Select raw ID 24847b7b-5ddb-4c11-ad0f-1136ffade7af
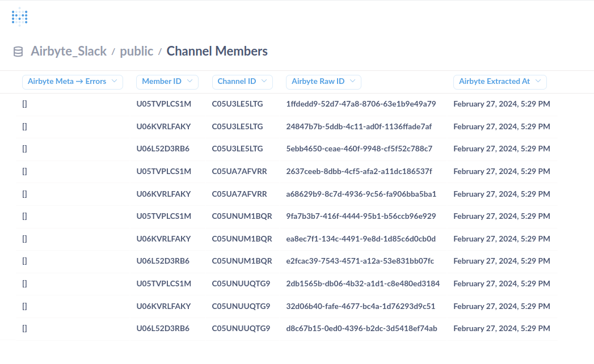594x364 pixels. pos(359,126)
